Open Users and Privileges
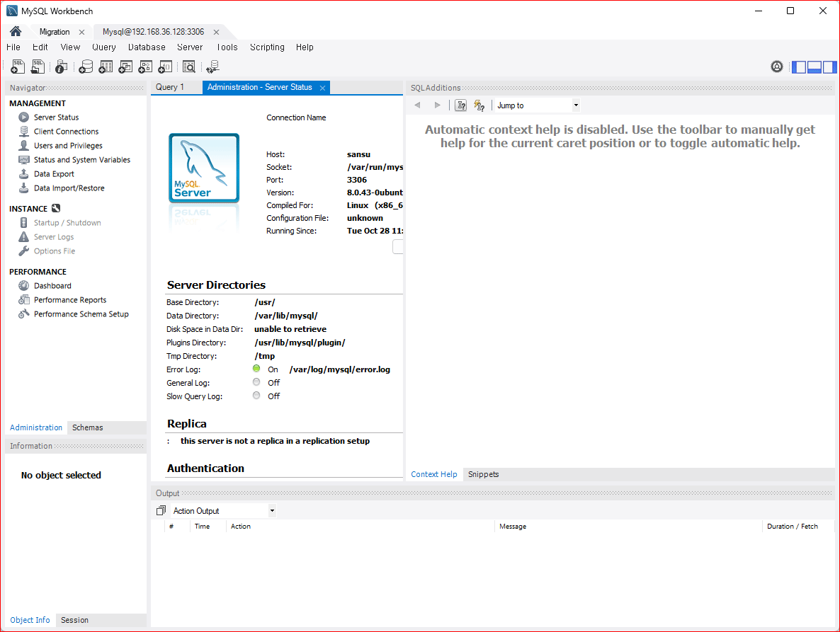The width and height of the screenshot is (840, 632). [x=68, y=146]
